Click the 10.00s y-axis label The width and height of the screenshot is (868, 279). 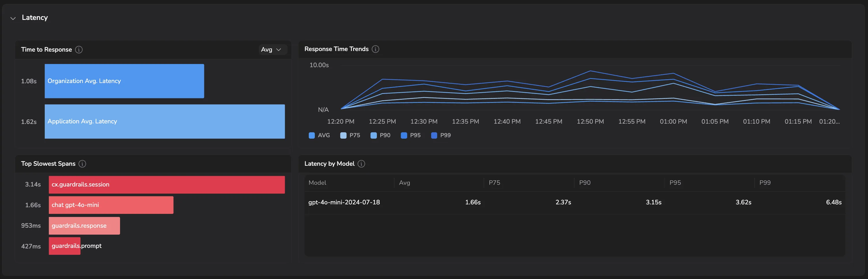coord(319,65)
